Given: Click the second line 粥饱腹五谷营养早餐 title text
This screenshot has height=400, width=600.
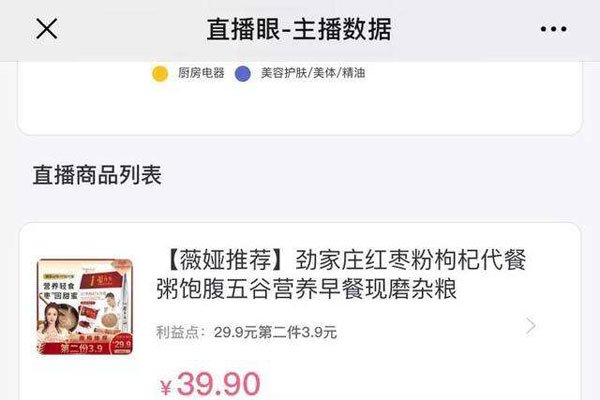Looking at the screenshot, I should (x=307, y=289).
